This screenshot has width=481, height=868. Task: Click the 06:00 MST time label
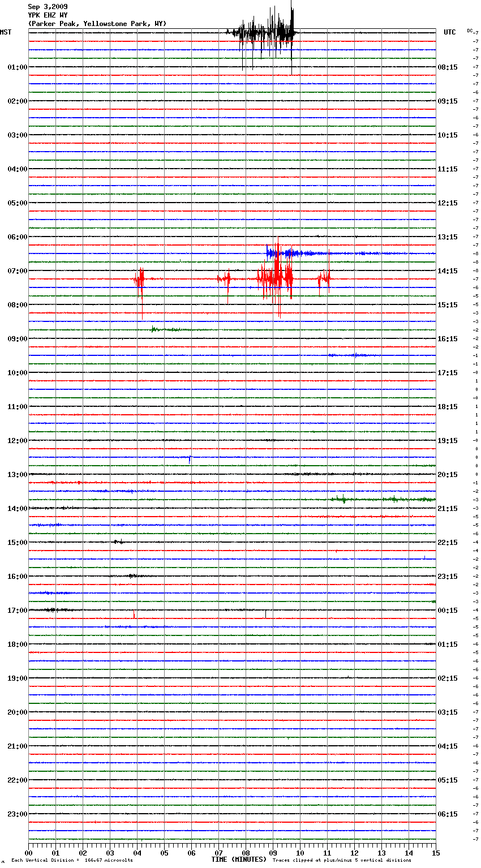click(x=18, y=237)
